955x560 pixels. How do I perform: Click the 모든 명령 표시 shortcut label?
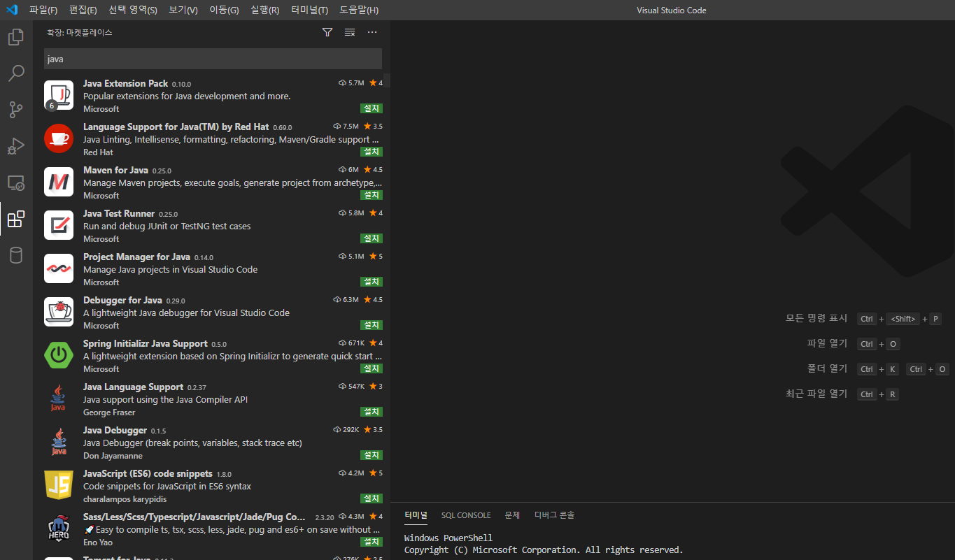[816, 318]
